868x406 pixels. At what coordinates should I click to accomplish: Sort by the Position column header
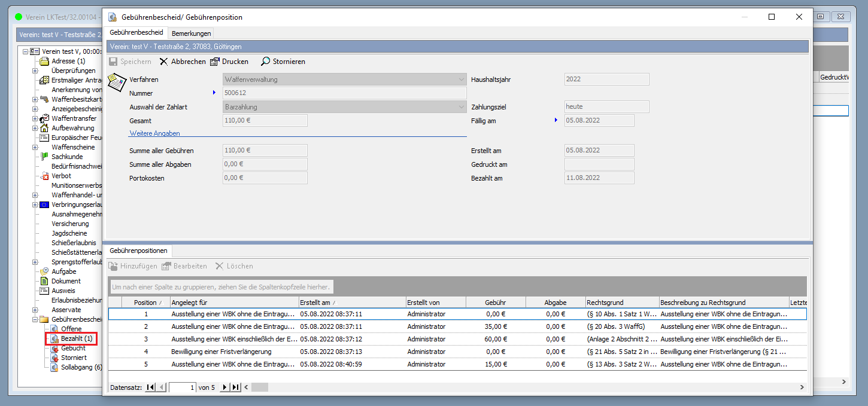[x=145, y=303]
